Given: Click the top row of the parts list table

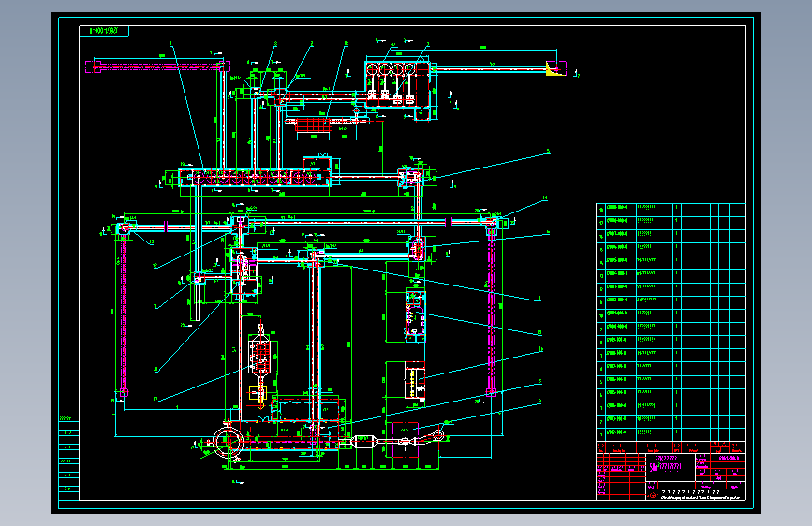Looking at the screenshot, I should (x=671, y=210).
